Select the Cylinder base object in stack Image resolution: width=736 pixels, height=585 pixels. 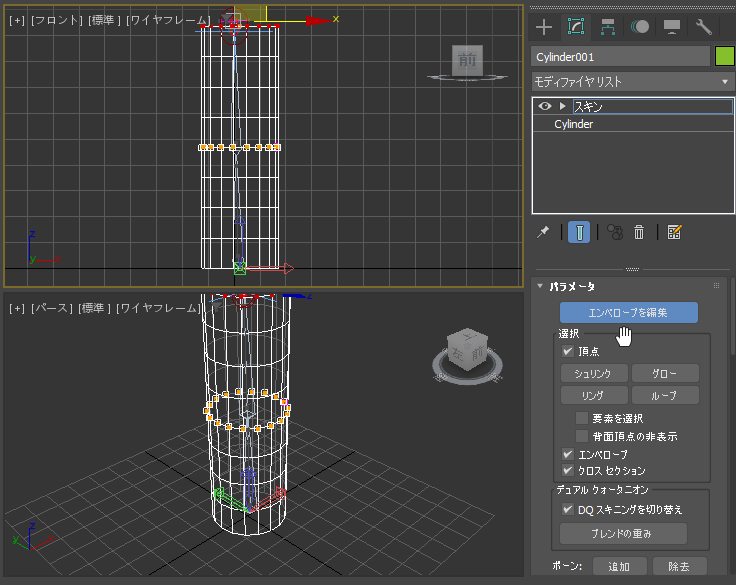coord(574,124)
